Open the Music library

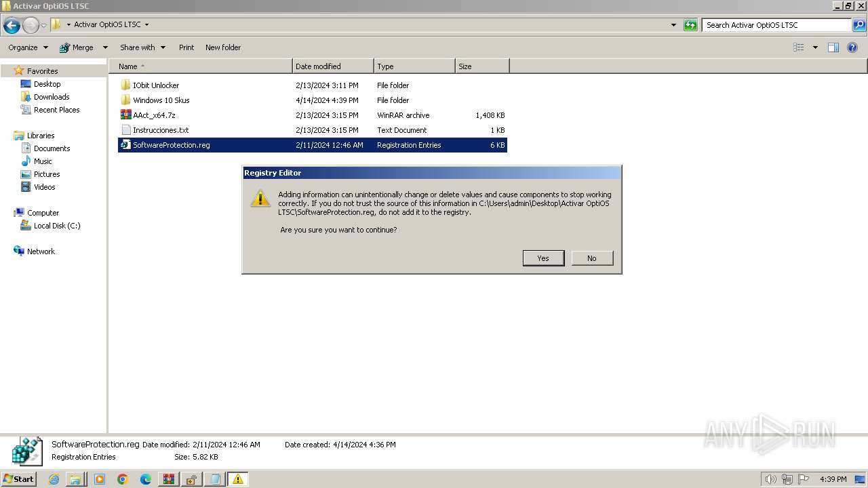[x=43, y=161]
